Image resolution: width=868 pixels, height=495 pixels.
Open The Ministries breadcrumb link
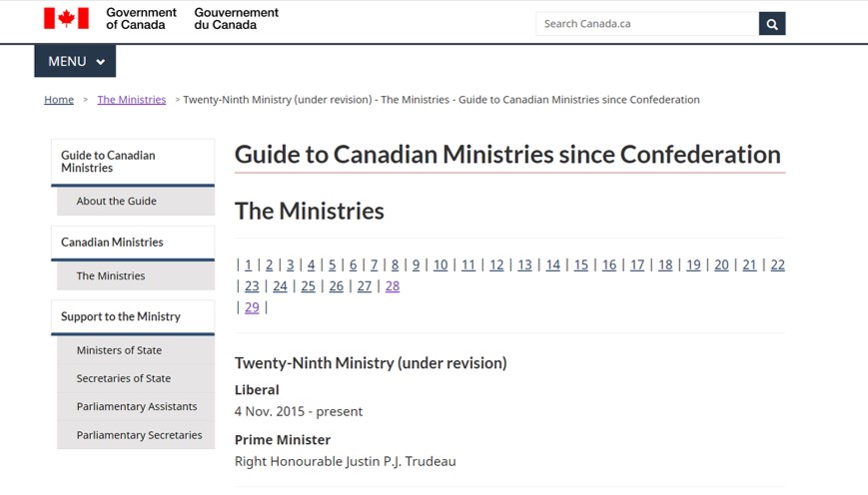point(131,100)
